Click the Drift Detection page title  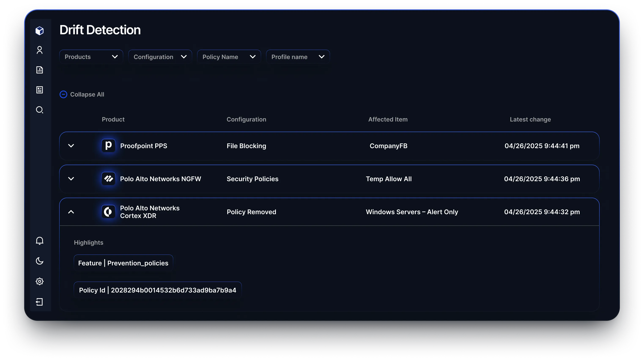[x=100, y=30]
